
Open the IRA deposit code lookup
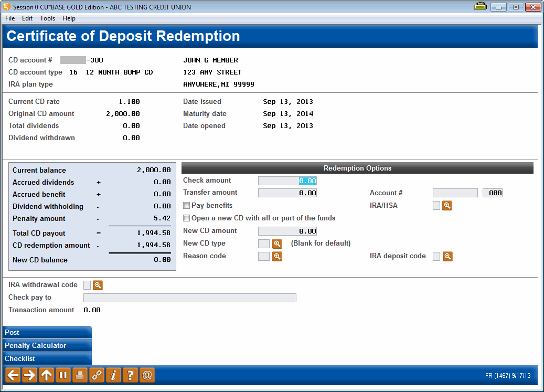pos(447,256)
